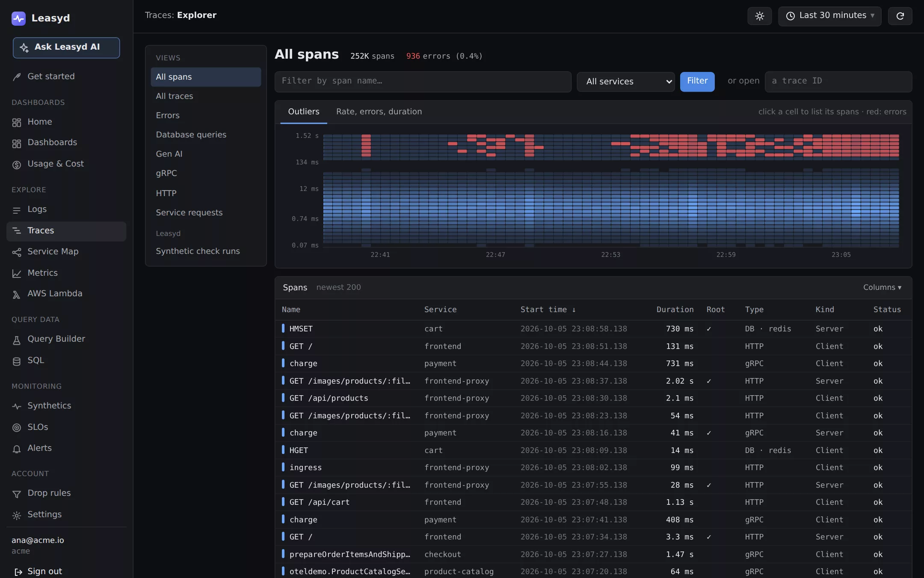
Task: Open Drop rules page
Action: coord(66,493)
